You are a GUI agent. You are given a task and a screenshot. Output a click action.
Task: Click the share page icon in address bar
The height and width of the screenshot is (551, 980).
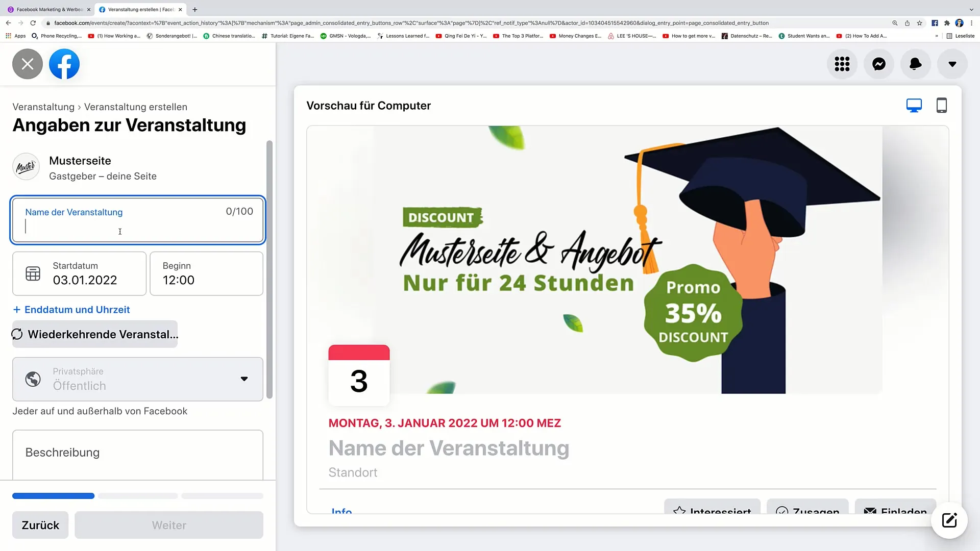[x=907, y=23]
